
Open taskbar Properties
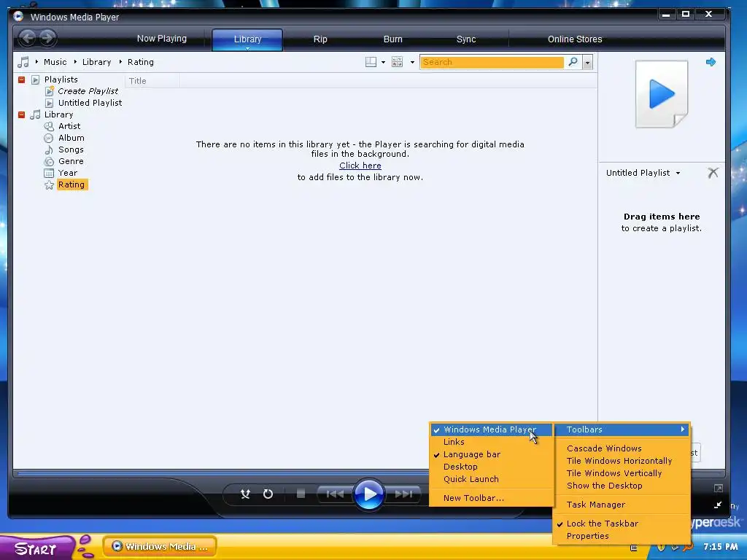[x=622, y=536]
